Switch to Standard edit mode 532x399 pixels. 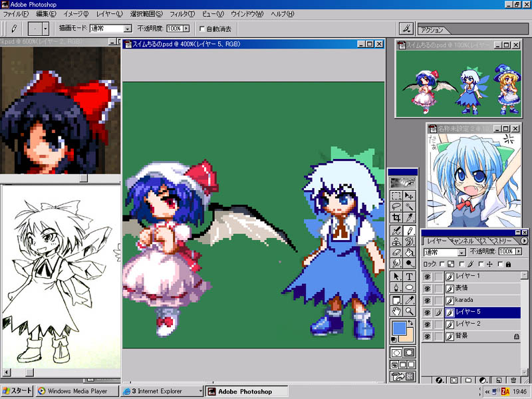coord(396,352)
